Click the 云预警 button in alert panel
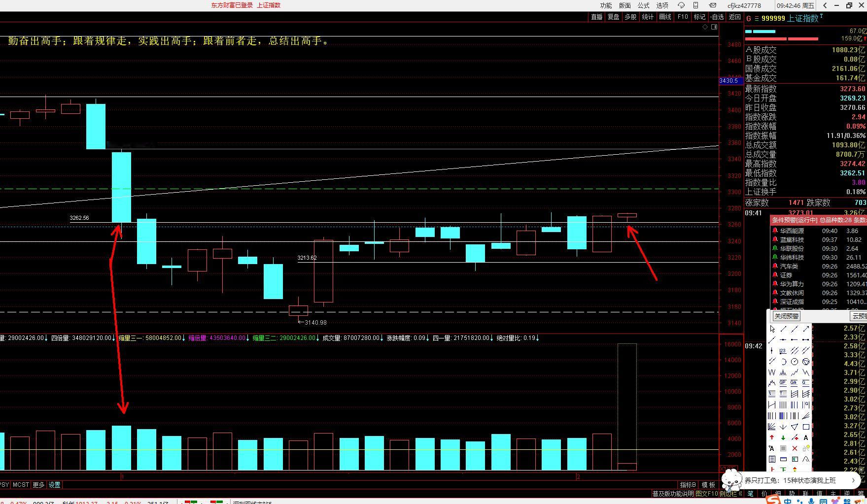 pyautogui.click(x=859, y=316)
